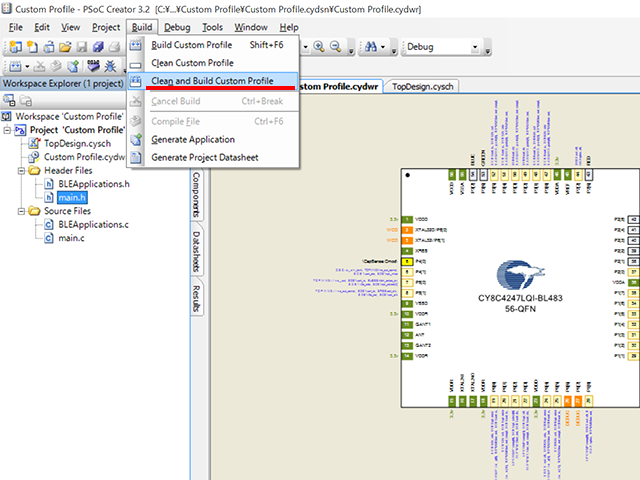Viewport: 640px width, 480px height.
Task: Choose Generate Project Datasheet entry
Action: pos(213,158)
